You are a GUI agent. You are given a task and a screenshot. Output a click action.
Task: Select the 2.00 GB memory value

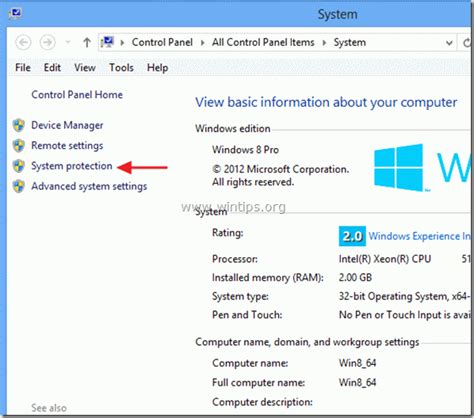[x=355, y=277]
